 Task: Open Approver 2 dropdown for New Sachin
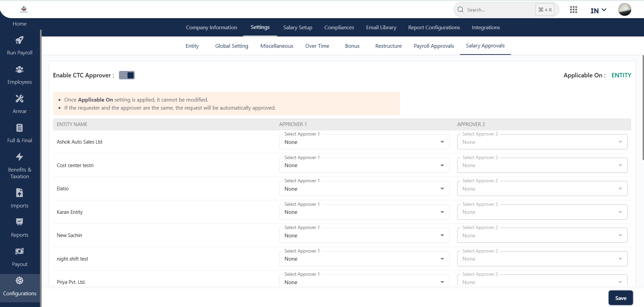coord(542,235)
